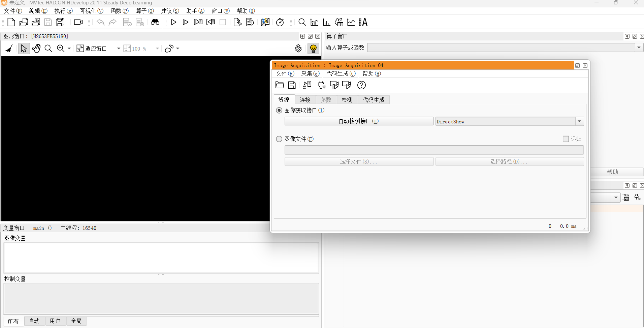Click the draw ROI shape tool
This screenshot has width=644, height=328.
click(169, 49)
